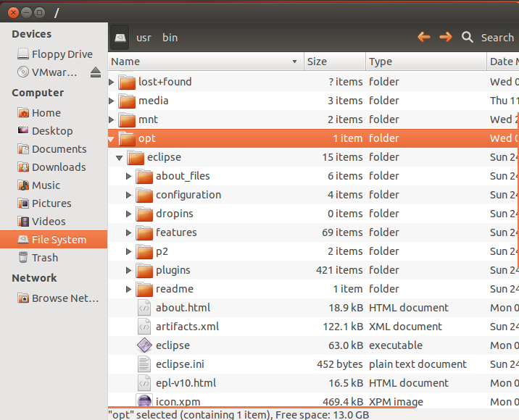
Task: Click the Pictures folder icon in sidebar
Action: [23, 203]
